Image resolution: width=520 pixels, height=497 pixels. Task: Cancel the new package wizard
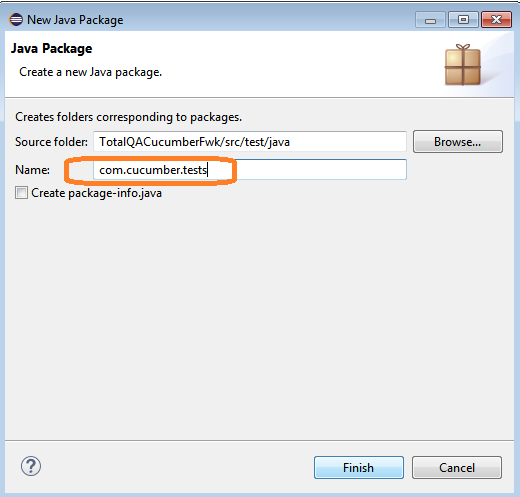tap(457, 468)
